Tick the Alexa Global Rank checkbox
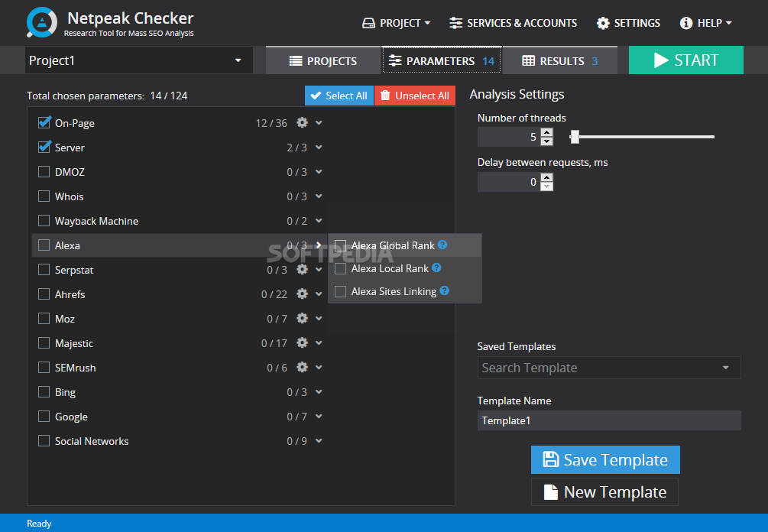Image resolution: width=768 pixels, height=532 pixels. (x=340, y=245)
